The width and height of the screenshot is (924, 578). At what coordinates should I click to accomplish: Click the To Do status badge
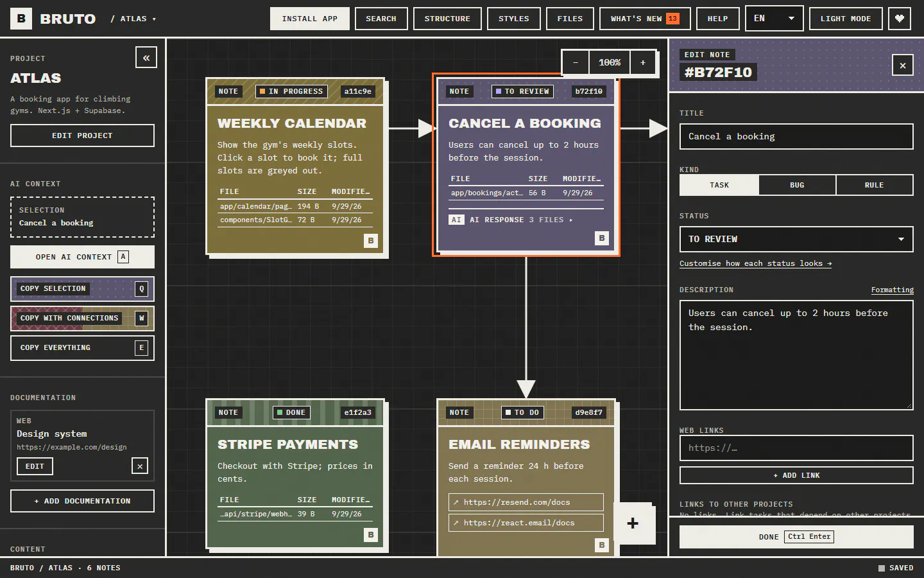coord(522,413)
